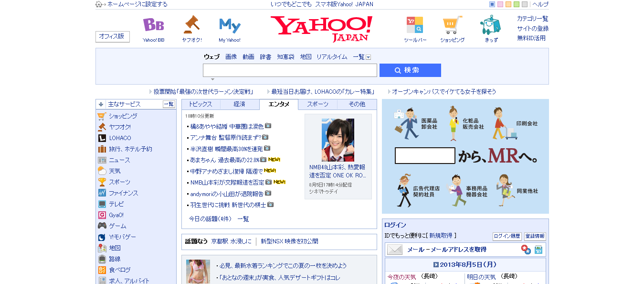
Task: Click the テレビ TV icon in sidebar
Action: point(102,204)
